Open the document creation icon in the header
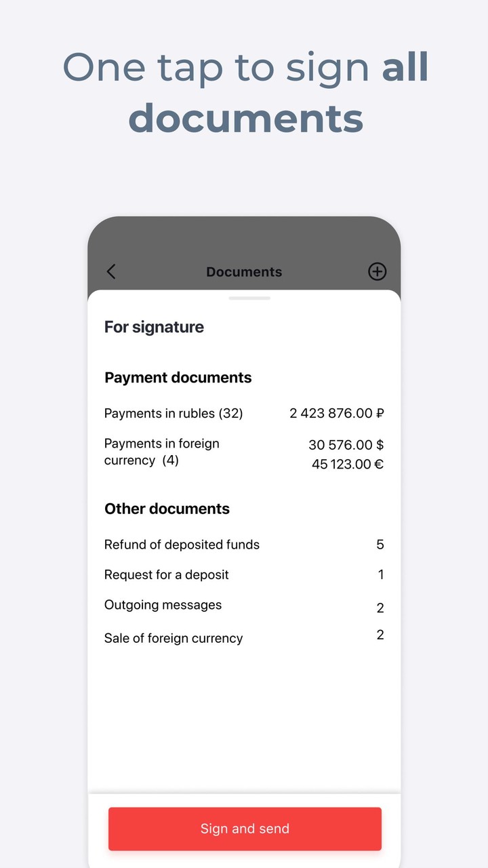The image size is (488, 868). [378, 271]
